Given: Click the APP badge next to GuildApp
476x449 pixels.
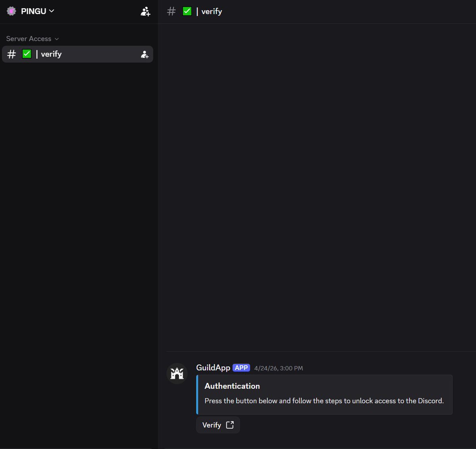Looking at the screenshot, I should 241,368.
